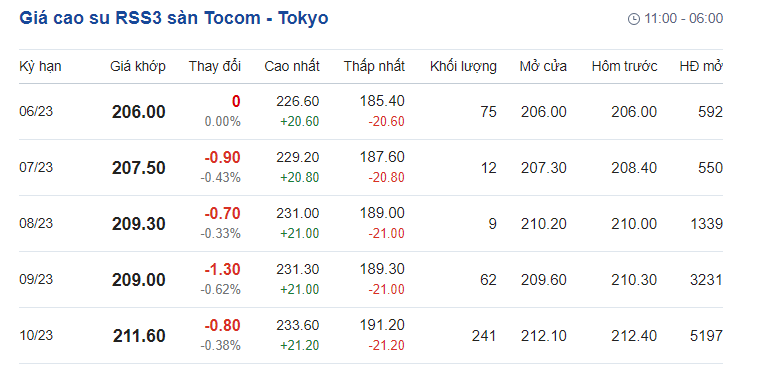Image resolution: width=762 pixels, height=383 pixels.
Task: Select the 07/23 contract row
Action: (x=371, y=168)
